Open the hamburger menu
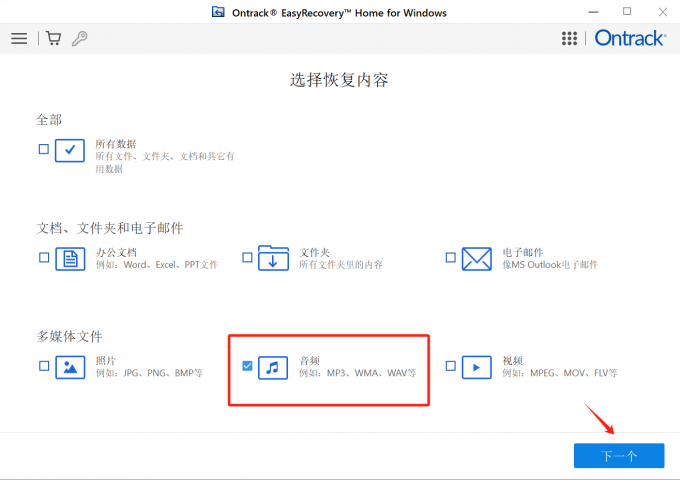Screen dimensions: 680x480 pyautogui.click(x=19, y=39)
